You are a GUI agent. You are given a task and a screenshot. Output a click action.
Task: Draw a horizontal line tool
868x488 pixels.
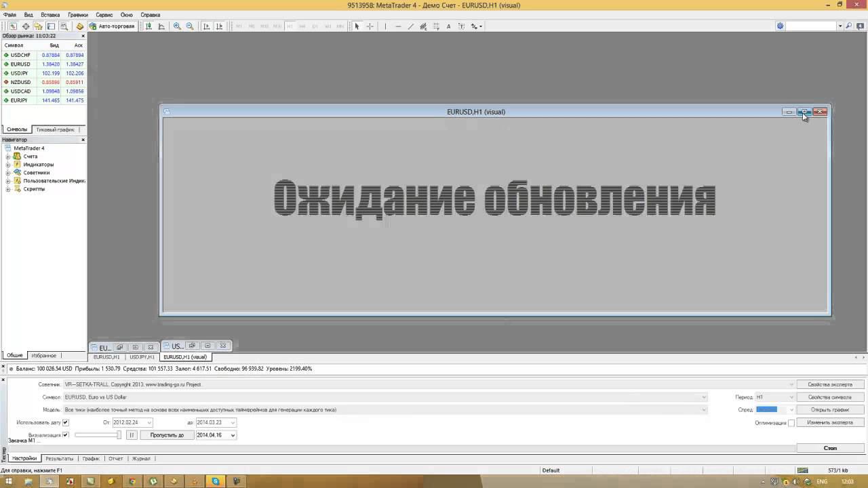click(398, 26)
